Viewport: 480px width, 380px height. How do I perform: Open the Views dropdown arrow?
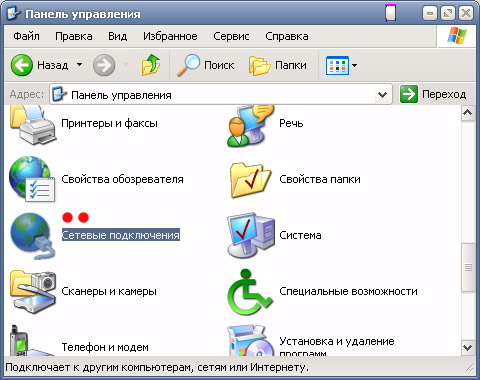click(354, 65)
